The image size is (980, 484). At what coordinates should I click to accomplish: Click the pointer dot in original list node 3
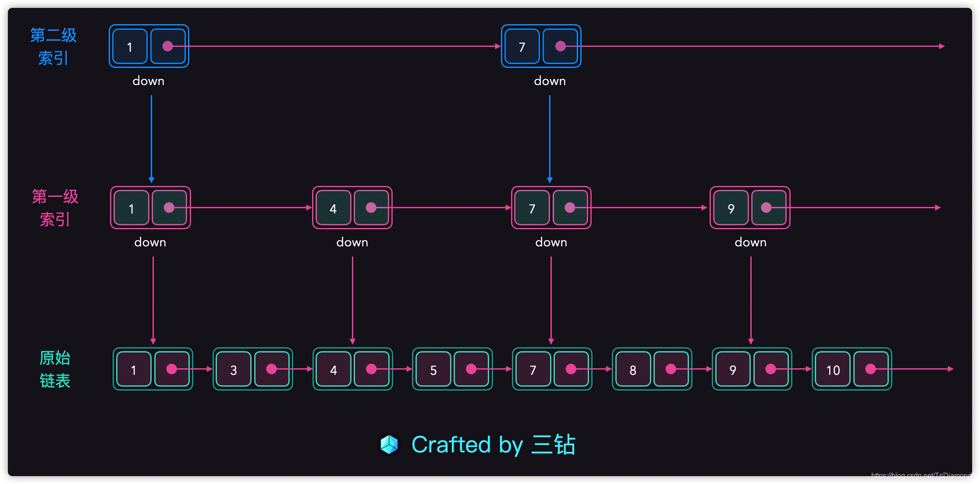[x=271, y=369]
